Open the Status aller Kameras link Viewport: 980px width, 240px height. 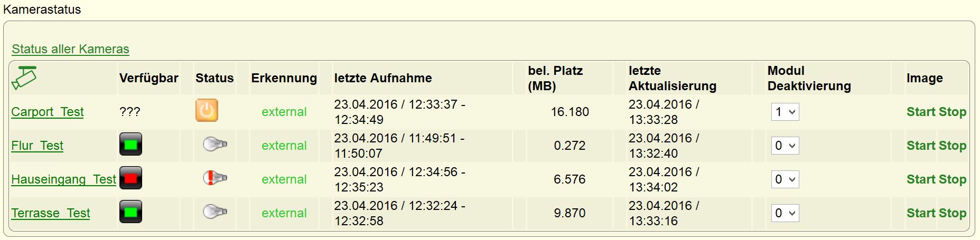70,49
